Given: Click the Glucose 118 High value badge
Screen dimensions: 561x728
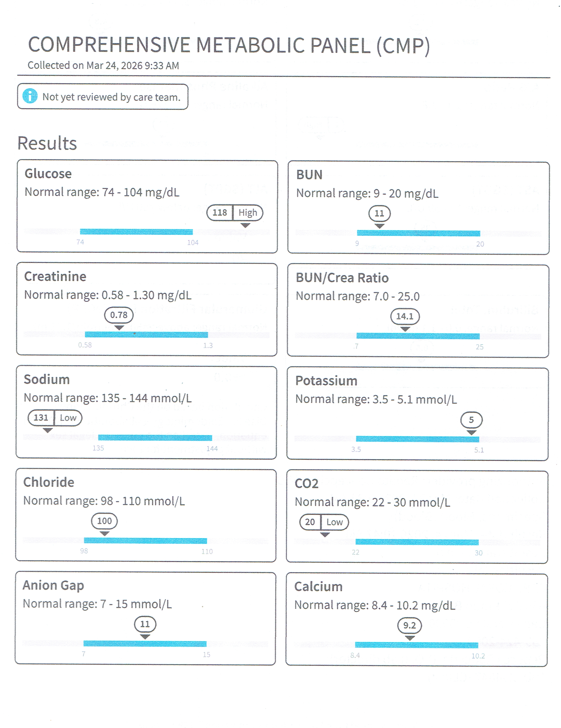Looking at the screenshot, I should pyautogui.click(x=235, y=212).
